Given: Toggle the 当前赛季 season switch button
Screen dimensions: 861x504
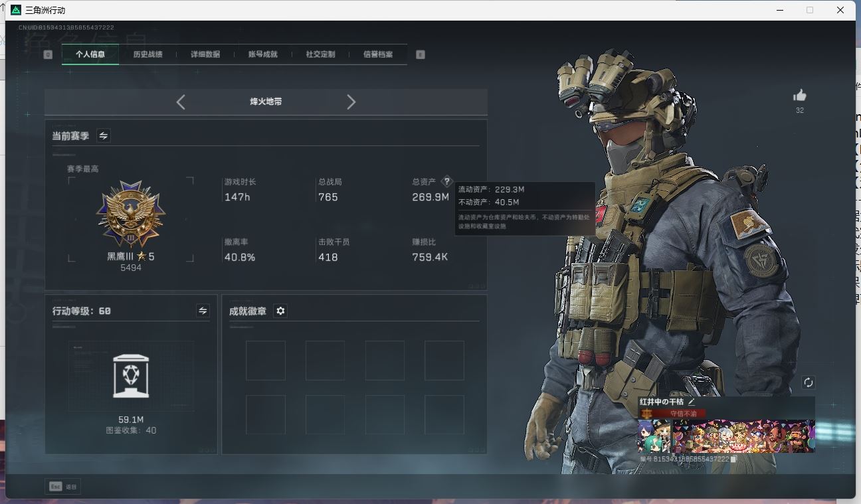Looking at the screenshot, I should pos(104,135).
